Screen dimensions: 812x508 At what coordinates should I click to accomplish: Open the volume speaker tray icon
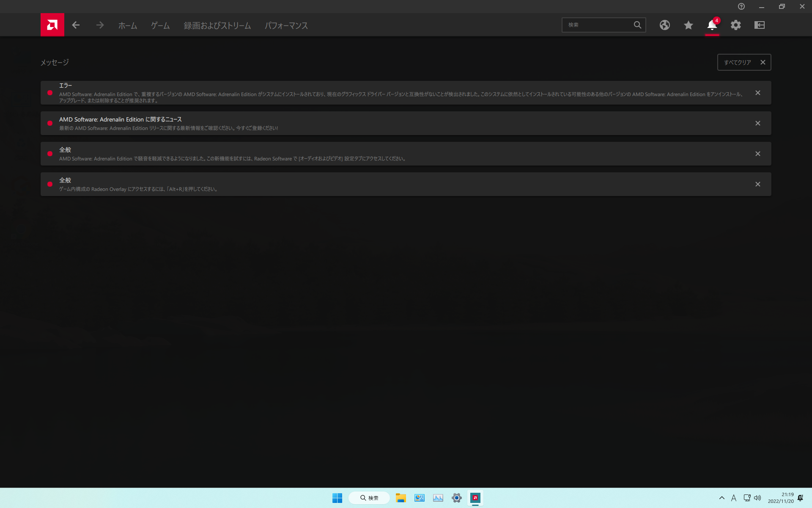[757, 498]
